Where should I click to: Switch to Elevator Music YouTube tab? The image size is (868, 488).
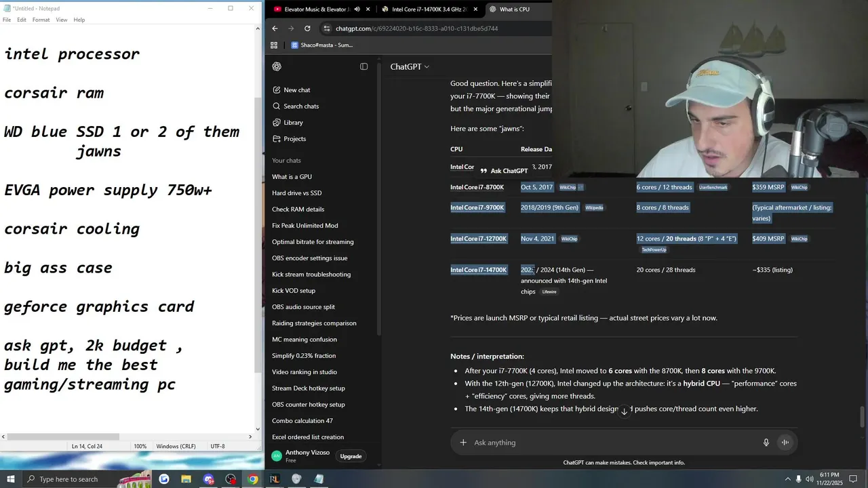(x=316, y=9)
